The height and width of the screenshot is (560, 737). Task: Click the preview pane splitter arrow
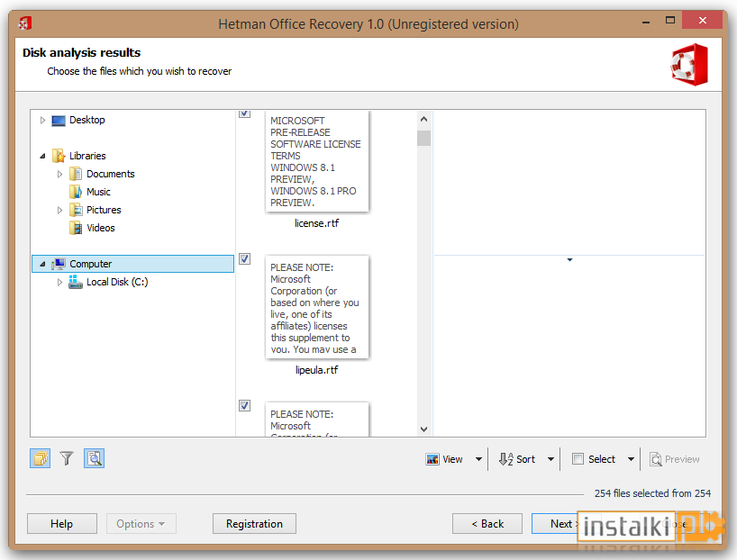569,260
